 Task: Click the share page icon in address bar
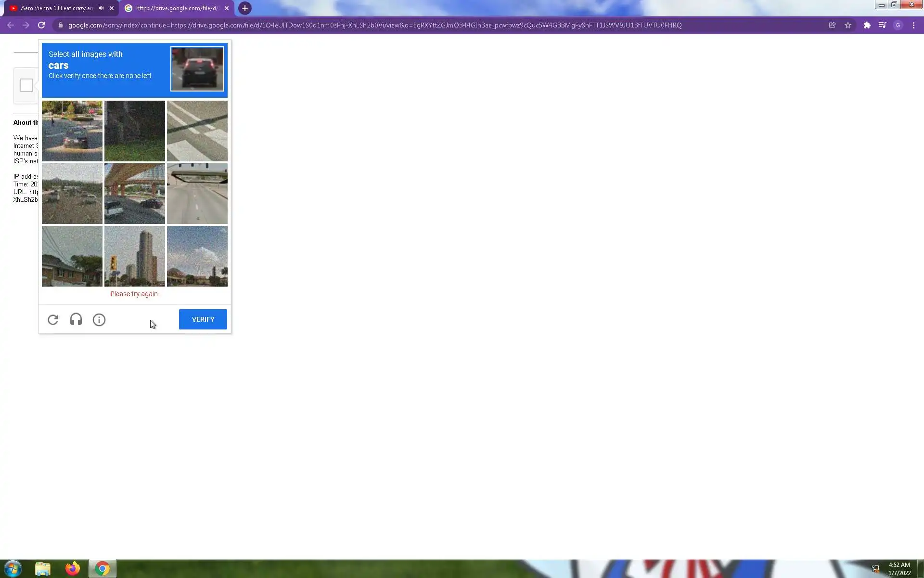832,25
